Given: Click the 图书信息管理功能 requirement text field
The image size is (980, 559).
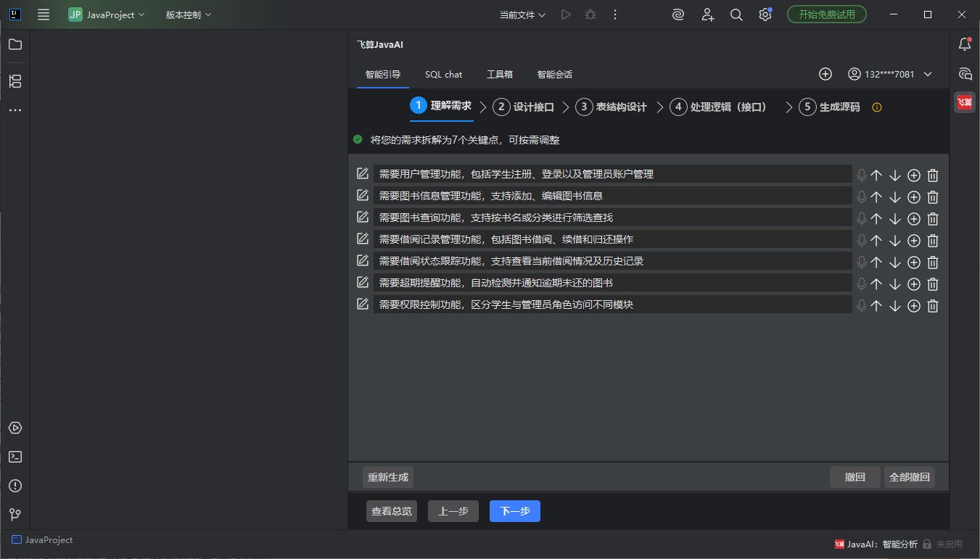Looking at the screenshot, I should [x=613, y=196].
